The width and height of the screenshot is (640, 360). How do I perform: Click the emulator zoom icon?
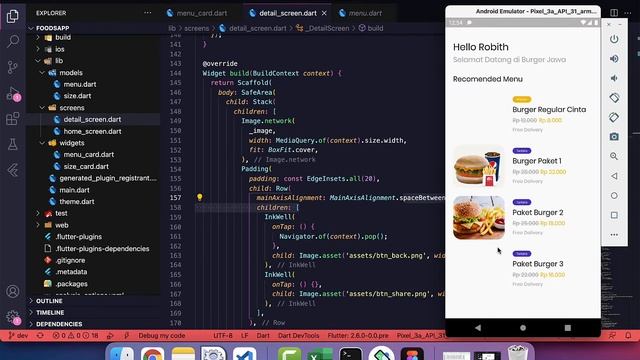(614, 156)
